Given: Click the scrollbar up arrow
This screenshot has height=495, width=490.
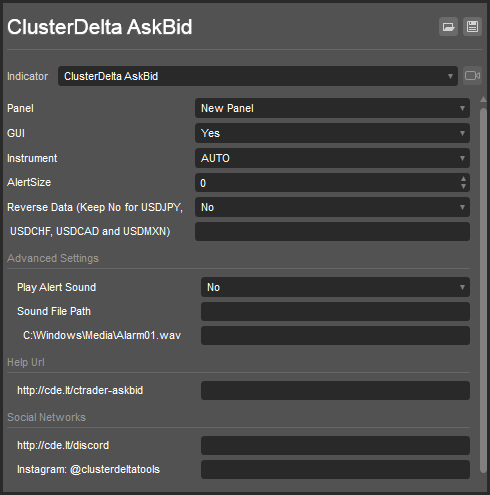Looking at the screenshot, I should (483, 99).
